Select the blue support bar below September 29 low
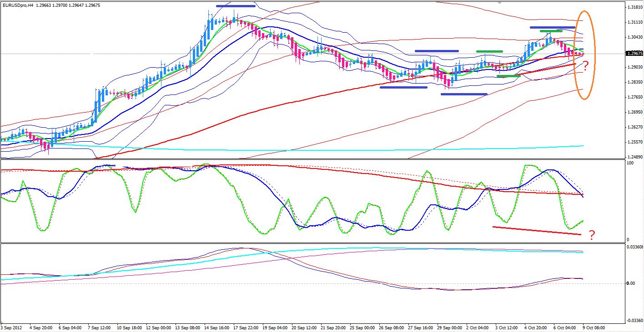The image size is (644, 332). coord(464,94)
